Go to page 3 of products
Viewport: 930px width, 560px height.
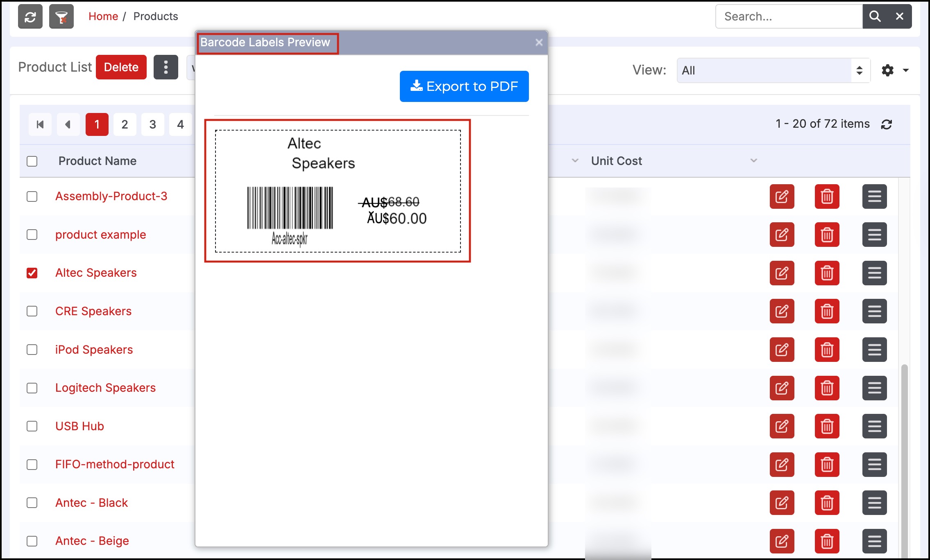point(152,124)
